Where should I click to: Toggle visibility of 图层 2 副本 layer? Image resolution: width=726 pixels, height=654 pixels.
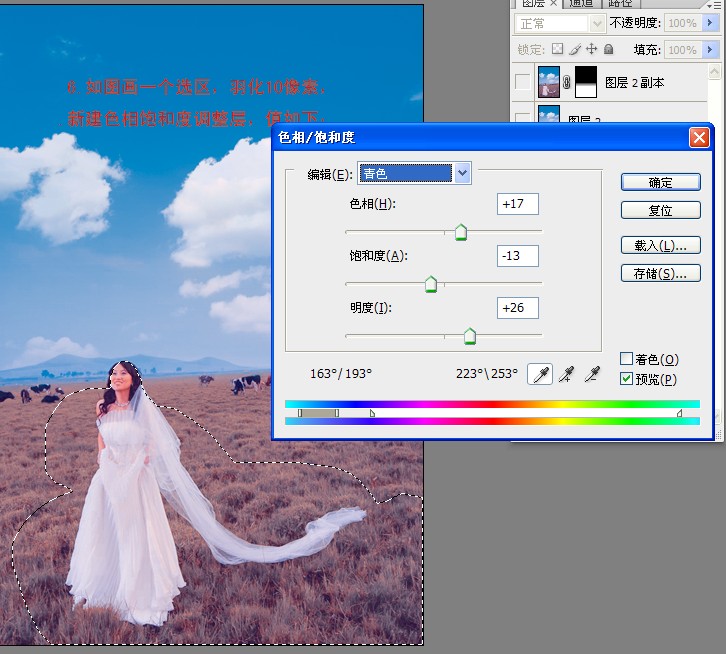pyautogui.click(x=523, y=82)
